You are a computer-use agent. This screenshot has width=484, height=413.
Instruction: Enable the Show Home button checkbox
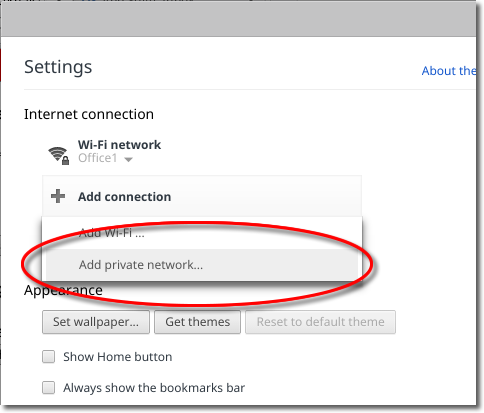pyautogui.click(x=49, y=357)
